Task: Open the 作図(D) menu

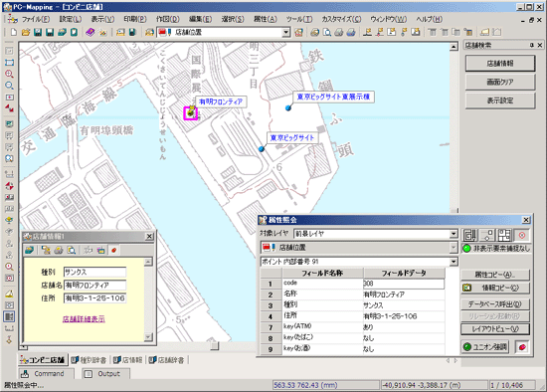Action: (x=168, y=19)
